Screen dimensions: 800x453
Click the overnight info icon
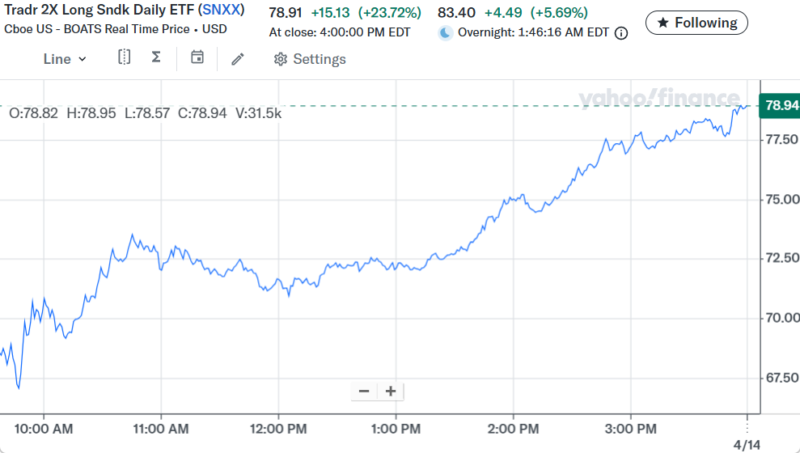[621, 33]
